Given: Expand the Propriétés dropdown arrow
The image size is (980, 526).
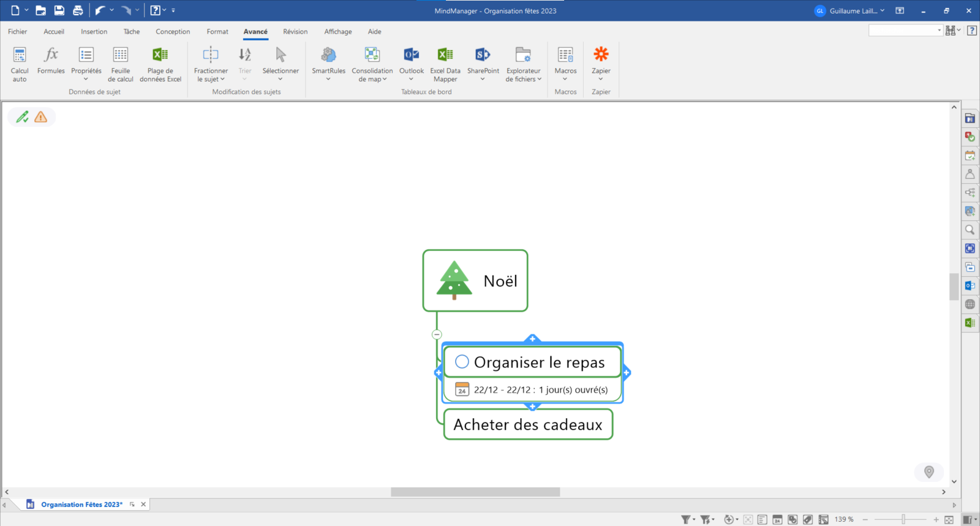Looking at the screenshot, I should pyautogui.click(x=86, y=79).
